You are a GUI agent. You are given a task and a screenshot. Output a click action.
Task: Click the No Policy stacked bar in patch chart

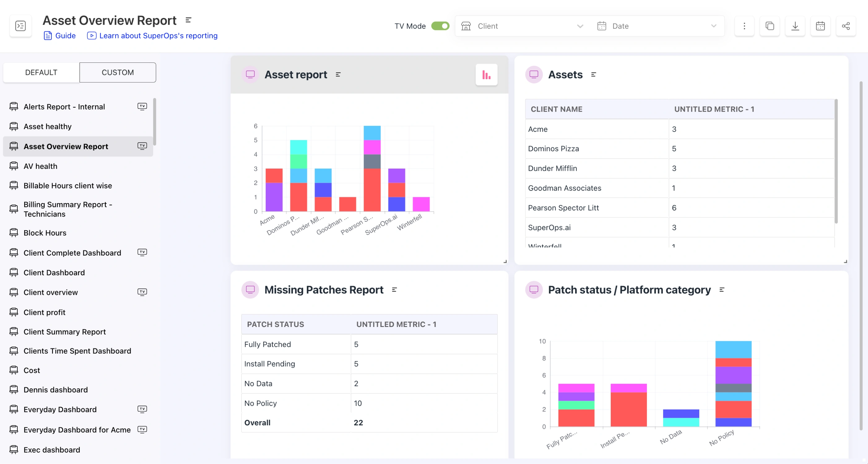733,384
